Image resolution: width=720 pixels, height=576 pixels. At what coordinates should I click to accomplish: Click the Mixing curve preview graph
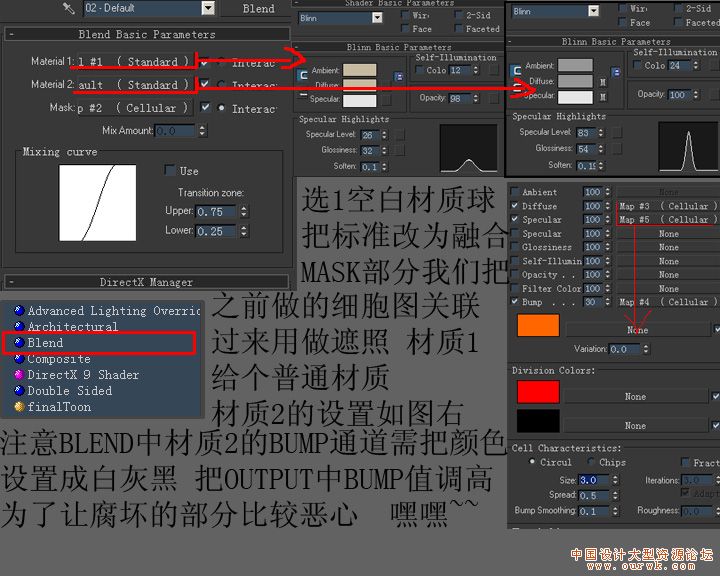tap(98, 205)
